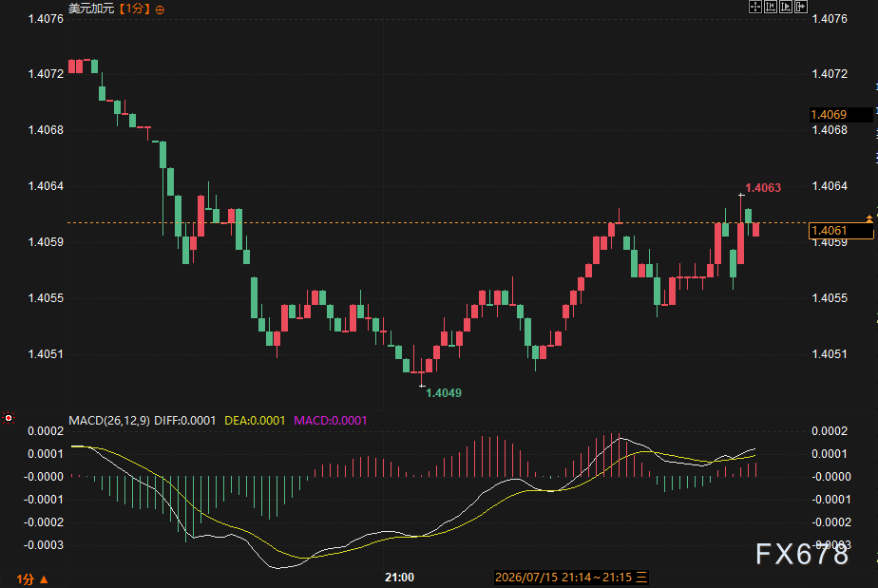Click the orange arrow marker on right price axis

point(869,218)
